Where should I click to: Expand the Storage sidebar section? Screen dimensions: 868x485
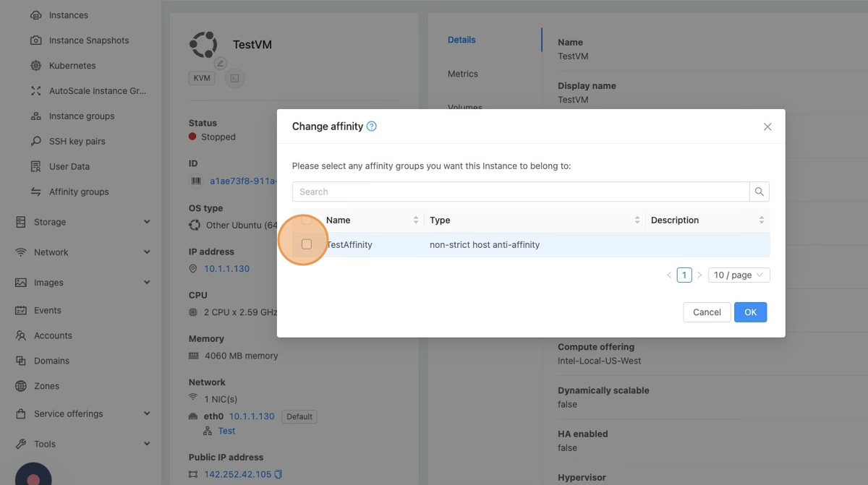tap(82, 222)
